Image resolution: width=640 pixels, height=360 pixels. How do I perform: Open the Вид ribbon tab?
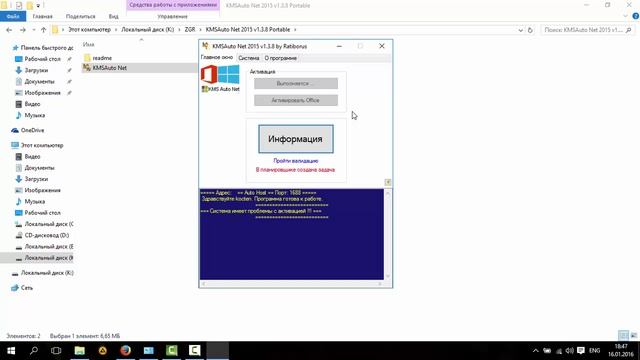(113, 16)
